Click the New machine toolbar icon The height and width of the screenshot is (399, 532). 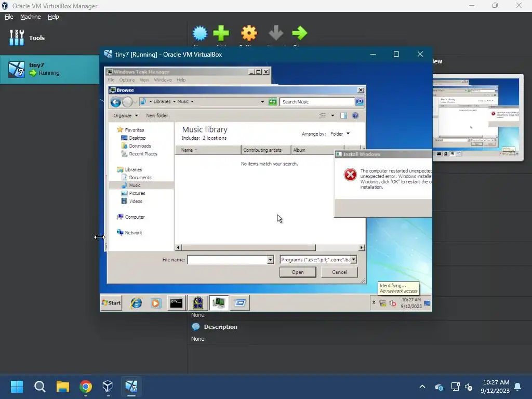pyautogui.click(x=200, y=33)
